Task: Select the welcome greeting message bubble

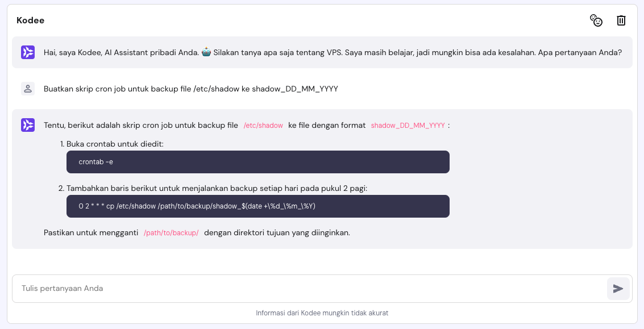Action: [322, 52]
